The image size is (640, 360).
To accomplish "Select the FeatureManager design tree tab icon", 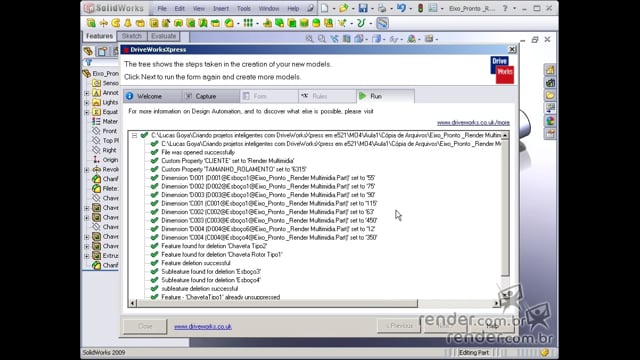I will pyautogui.click(x=88, y=51).
